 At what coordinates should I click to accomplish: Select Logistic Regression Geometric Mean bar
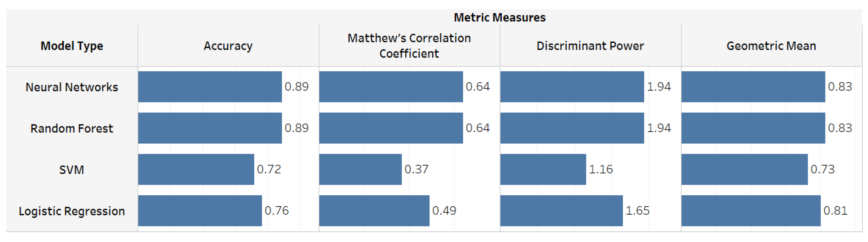751,211
